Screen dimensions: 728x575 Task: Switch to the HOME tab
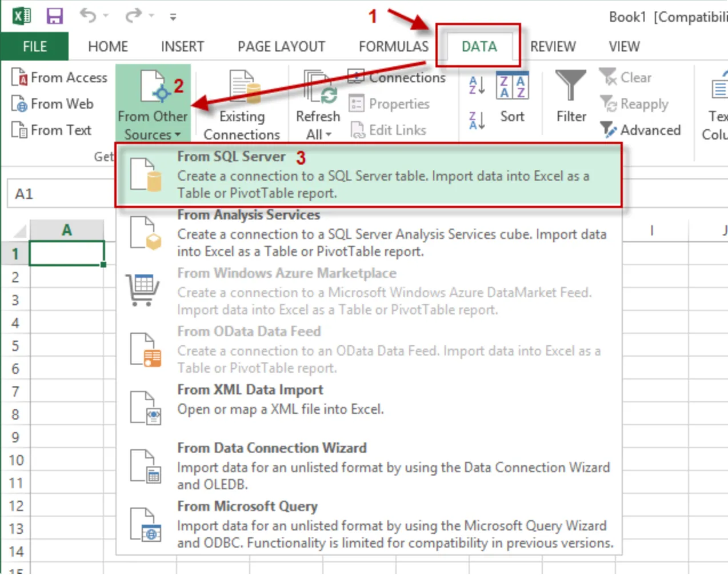pos(108,46)
